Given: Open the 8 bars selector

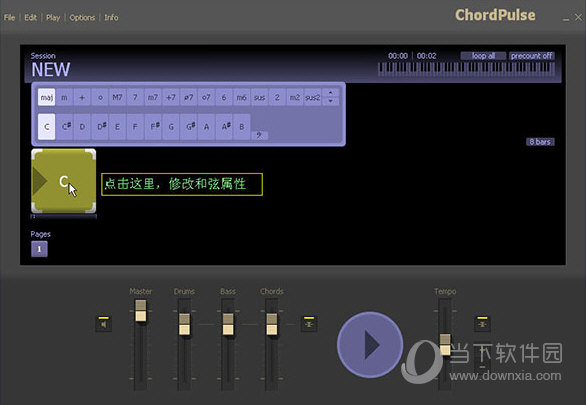Looking at the screenshot, I should pos(540,142).
